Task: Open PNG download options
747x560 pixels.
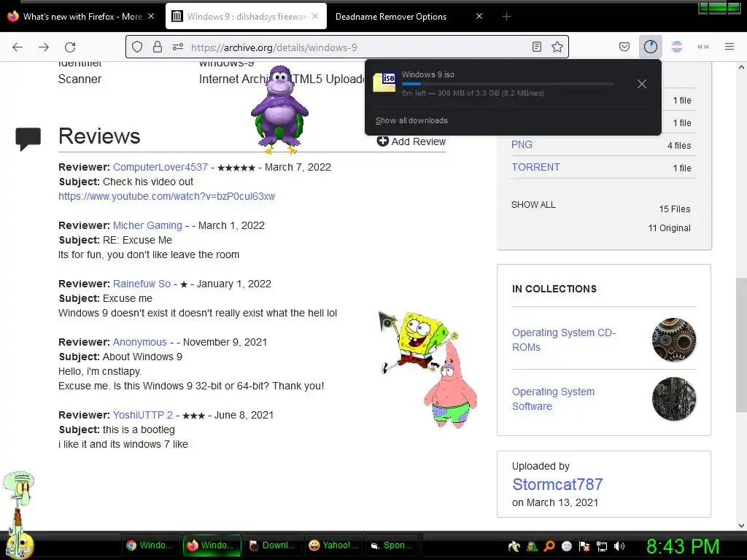Action: pos(522,145)
